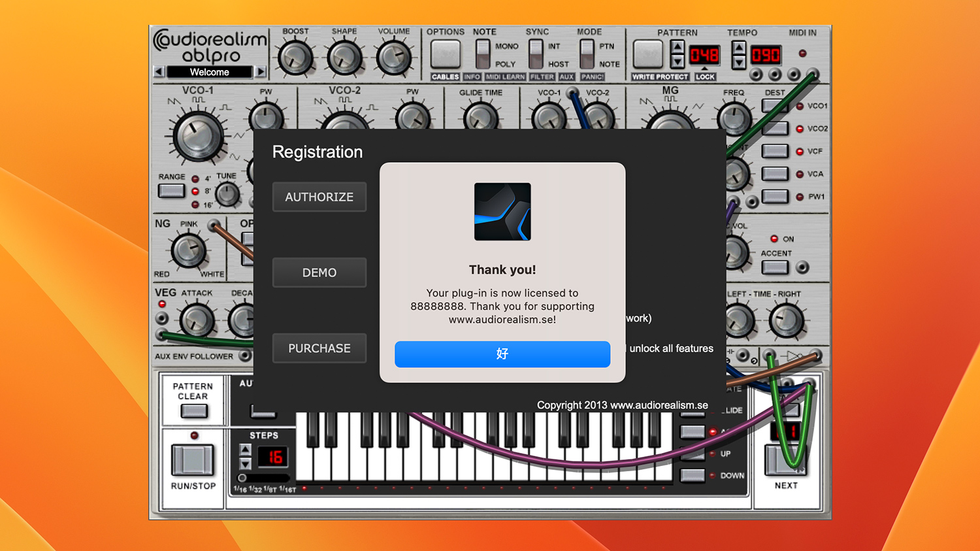This screenshot has height=551, width=980.
Task: Click the RUN/STOP button
Action: pos(193,460)
